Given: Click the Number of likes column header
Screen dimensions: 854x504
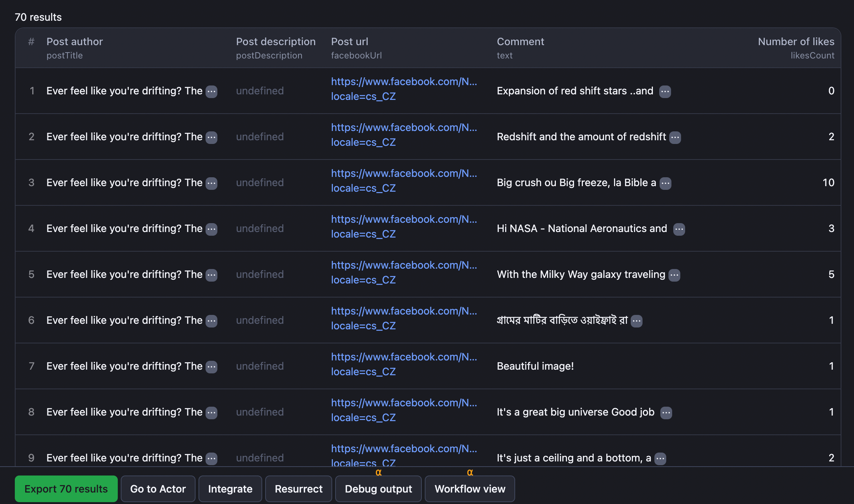Looking at the screenshot, I should point(795,41).
